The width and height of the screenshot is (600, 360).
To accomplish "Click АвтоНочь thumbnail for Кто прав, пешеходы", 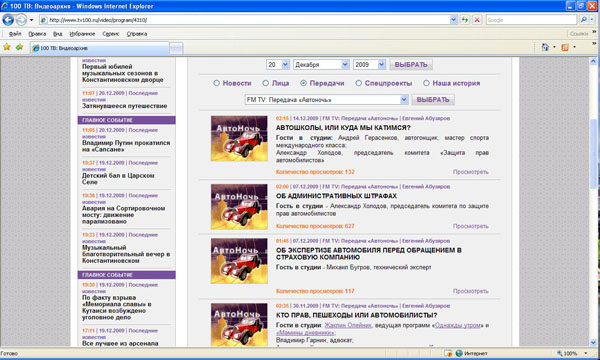I will tap(239, 324).
